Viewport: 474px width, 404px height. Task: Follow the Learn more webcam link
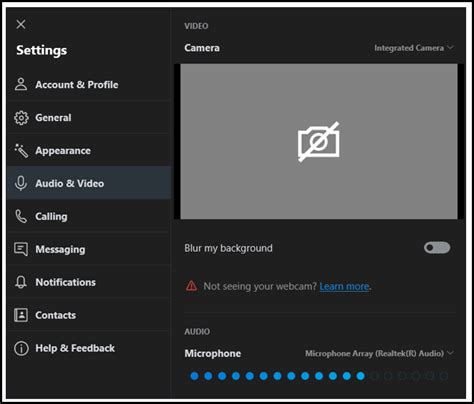344,286
